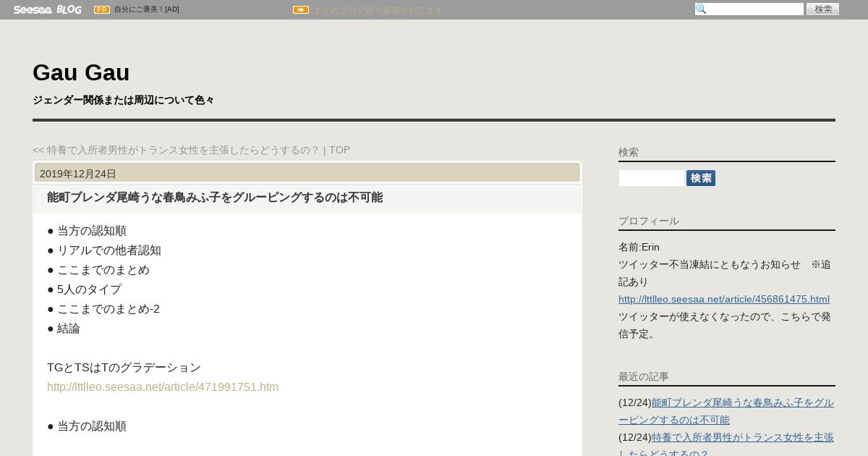Open the TOP link above the article
868x456 pixels.
[x=339, y=150]
